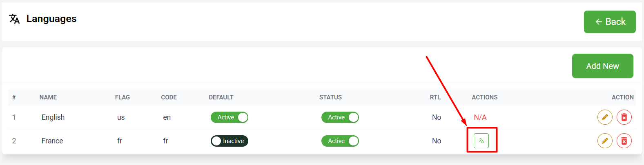644x165 pixels.
Task: Select the DEFAULT column header
Action: point(221,97)
